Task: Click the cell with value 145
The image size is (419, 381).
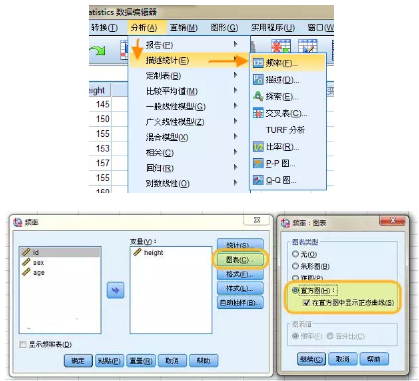Action: (100, 104)
